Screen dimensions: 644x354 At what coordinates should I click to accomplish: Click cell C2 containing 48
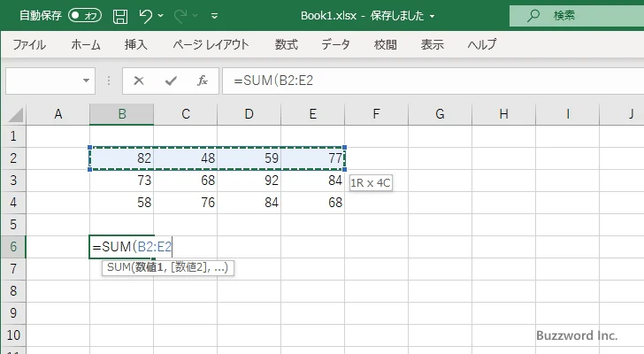[186, 158]
